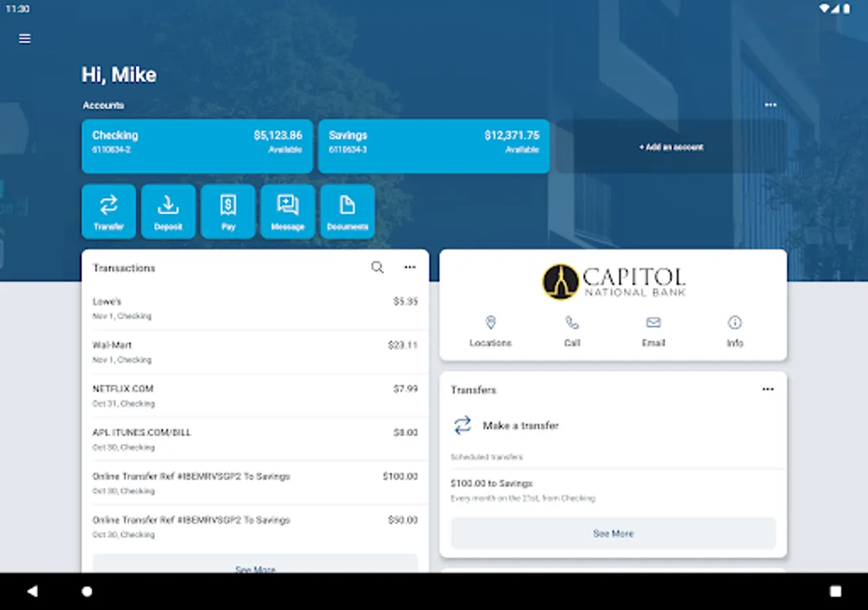Search transactions with the magnifier icon

[x=378, y=268]
